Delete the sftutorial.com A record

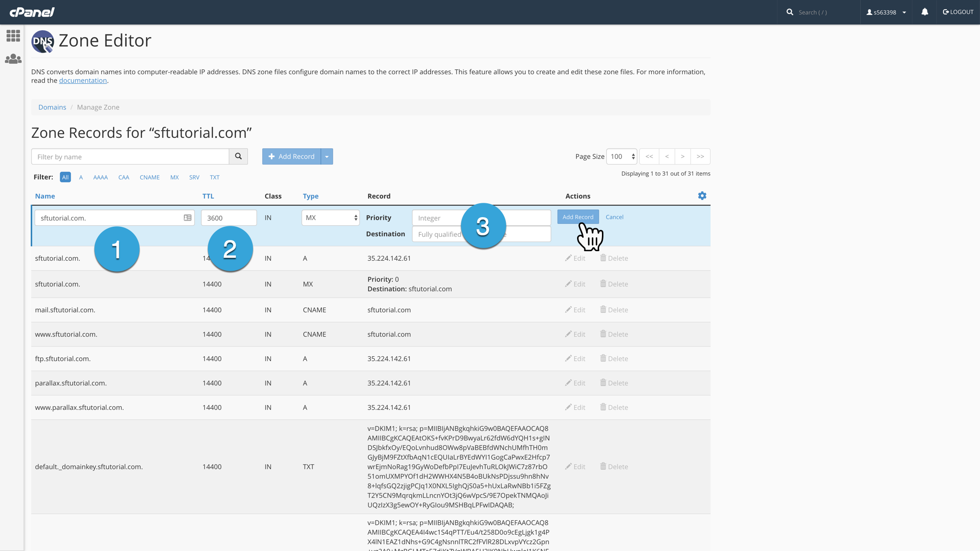point(614,258)
